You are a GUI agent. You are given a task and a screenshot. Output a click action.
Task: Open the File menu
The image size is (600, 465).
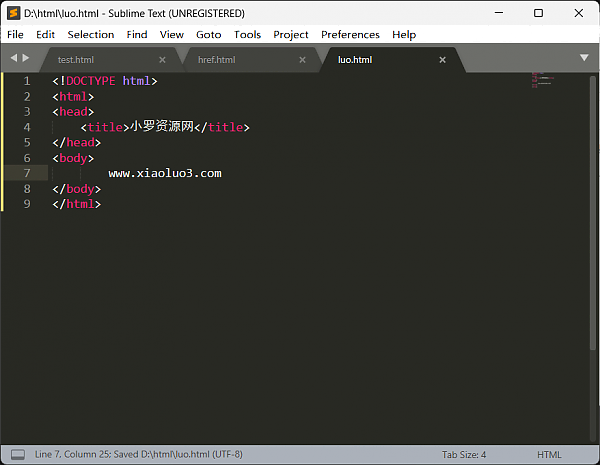click(15, 34)
